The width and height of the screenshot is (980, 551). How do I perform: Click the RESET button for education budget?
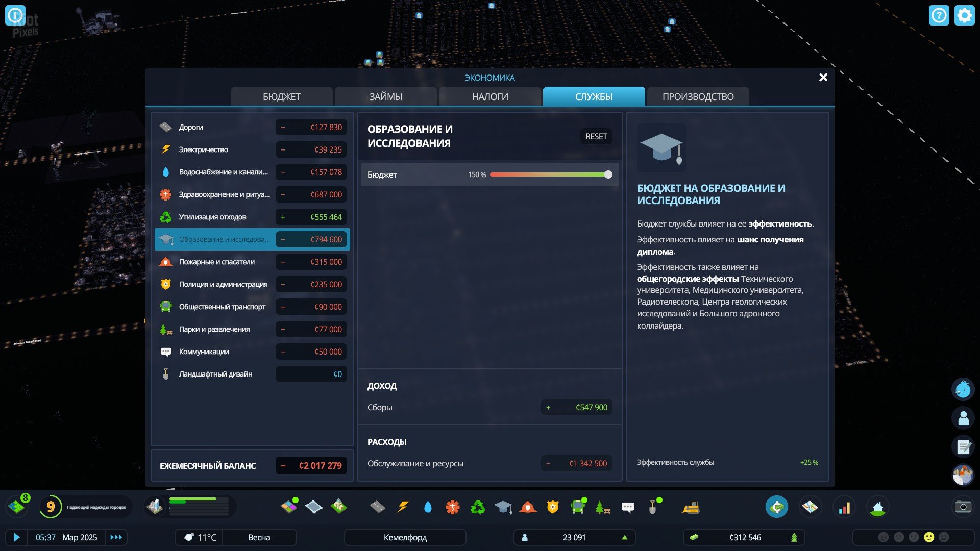[596, 136]
